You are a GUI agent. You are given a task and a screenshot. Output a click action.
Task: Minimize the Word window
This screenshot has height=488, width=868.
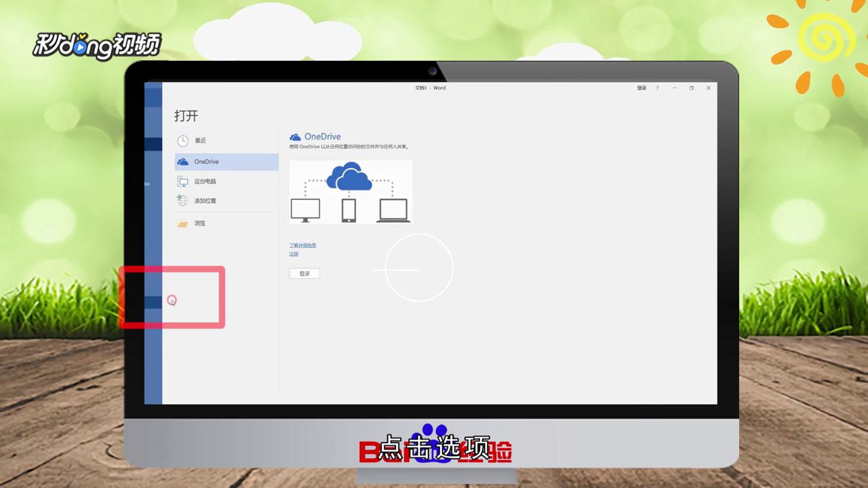pyautogui.click(x=675, y=88)
